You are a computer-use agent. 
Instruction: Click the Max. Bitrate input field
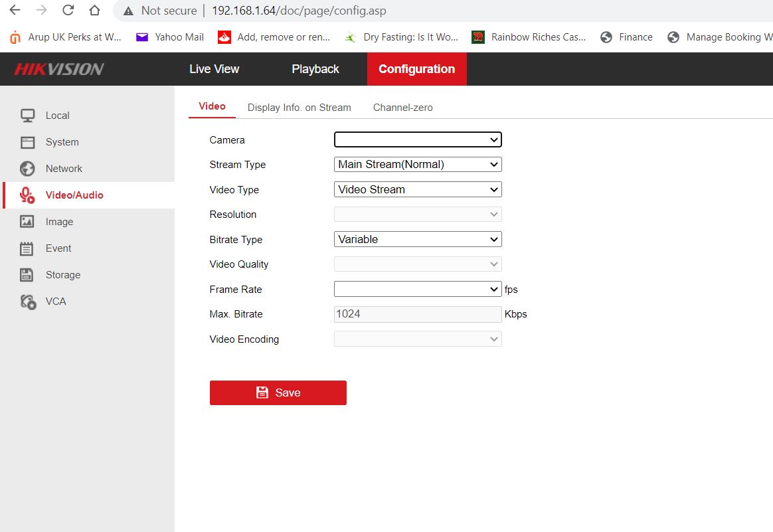[417, 314]
